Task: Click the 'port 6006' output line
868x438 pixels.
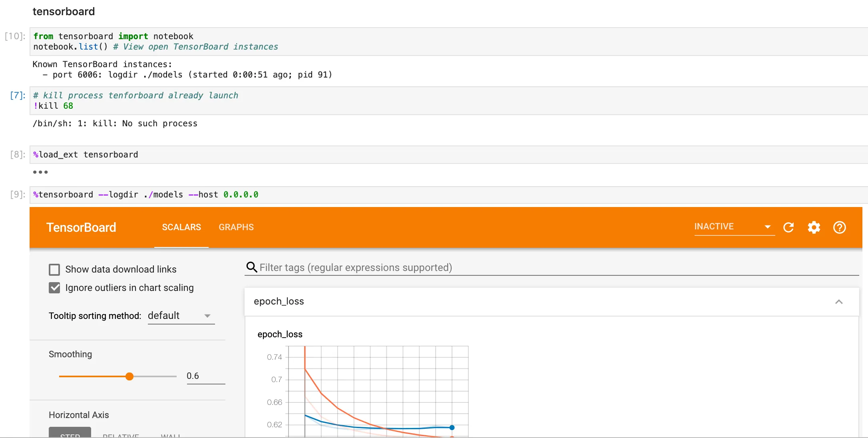Action: [x=187, y=75]
